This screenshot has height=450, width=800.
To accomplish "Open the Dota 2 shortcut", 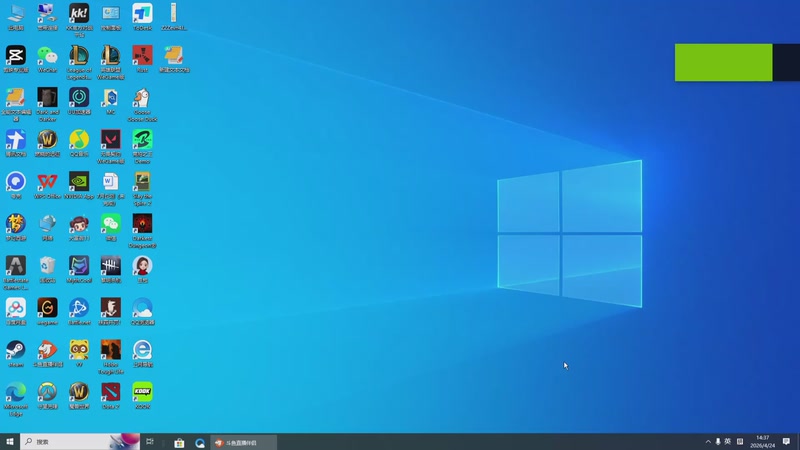I will [x=111, y=395].
